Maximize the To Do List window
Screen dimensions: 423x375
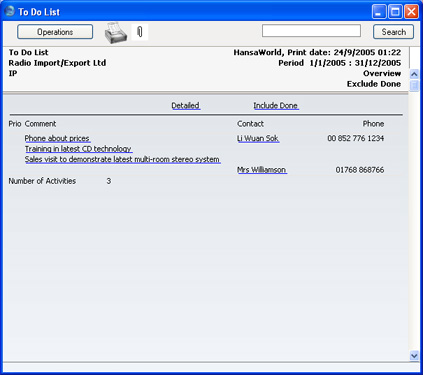[x=395, y=12]
